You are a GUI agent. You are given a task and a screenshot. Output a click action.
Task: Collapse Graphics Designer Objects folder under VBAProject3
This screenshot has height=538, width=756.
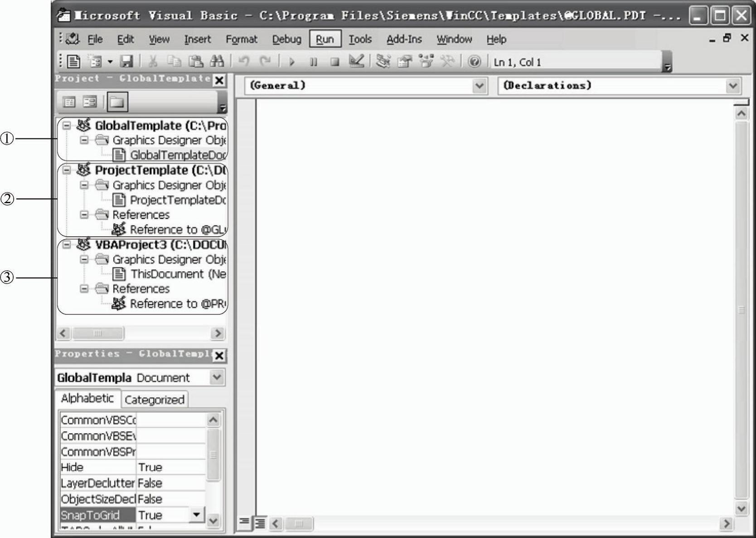point(84,259)
